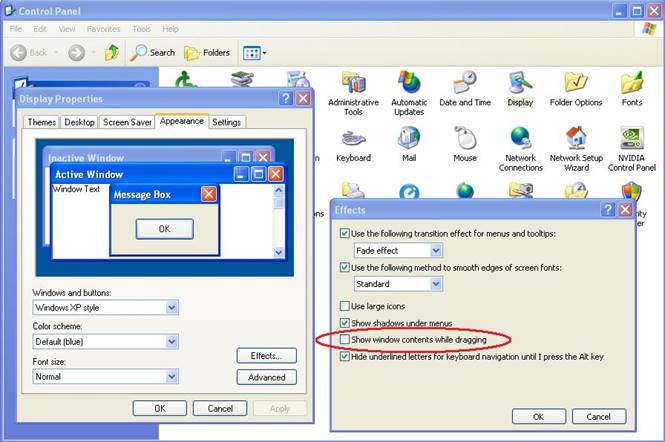Click Effects dialog help question mark
This screenshot has height=442, width=665.
pyautogui.click(x=608, y=209)
